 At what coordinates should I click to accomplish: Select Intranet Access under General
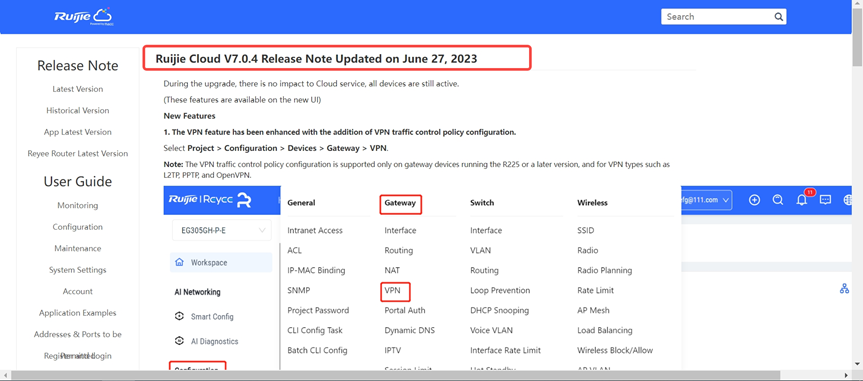coord(315,231)
